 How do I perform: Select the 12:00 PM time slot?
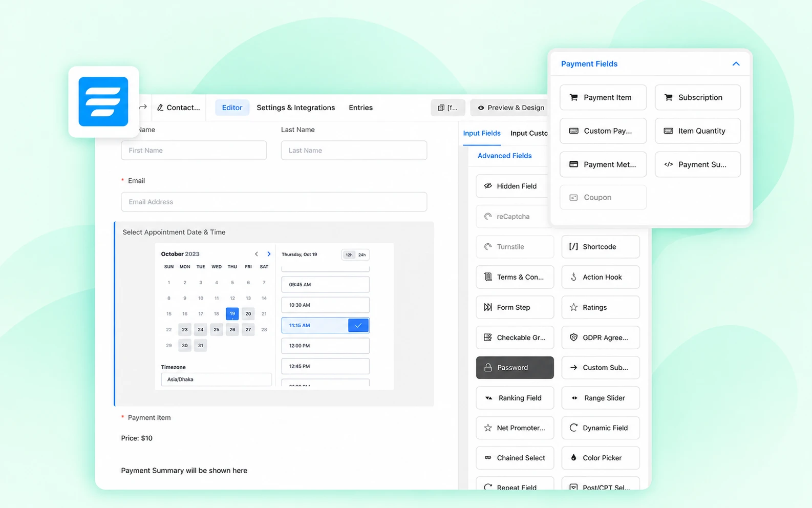tap(325, 346)
